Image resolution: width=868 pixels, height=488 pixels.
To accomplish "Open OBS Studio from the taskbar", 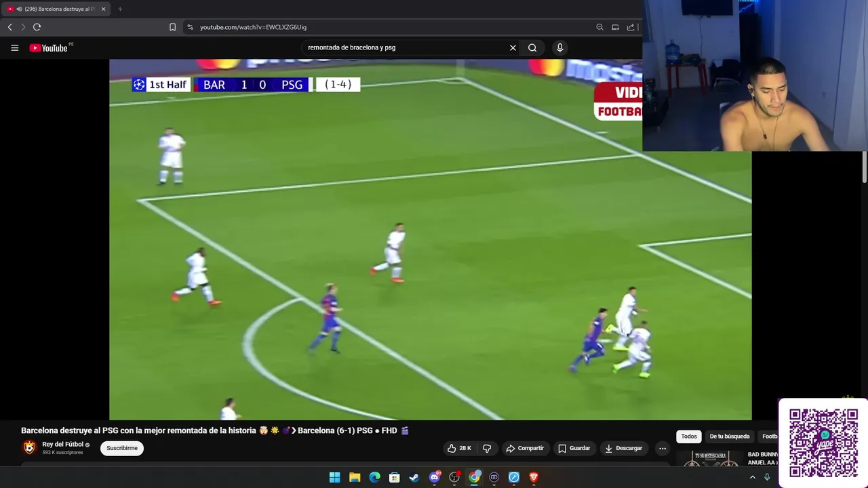I will click(454, 477).
